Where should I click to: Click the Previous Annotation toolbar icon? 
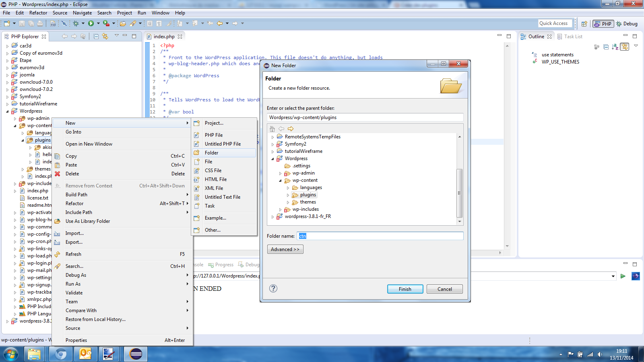tap(195, 23)
